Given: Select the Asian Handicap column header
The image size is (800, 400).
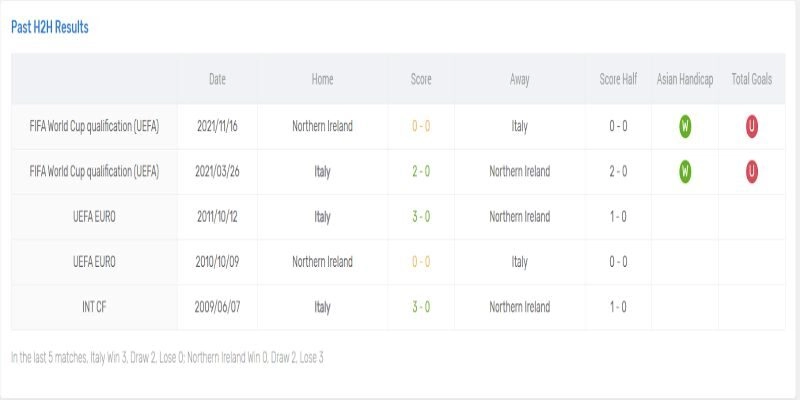Looking at the screenshot, I should pos(685,80).
